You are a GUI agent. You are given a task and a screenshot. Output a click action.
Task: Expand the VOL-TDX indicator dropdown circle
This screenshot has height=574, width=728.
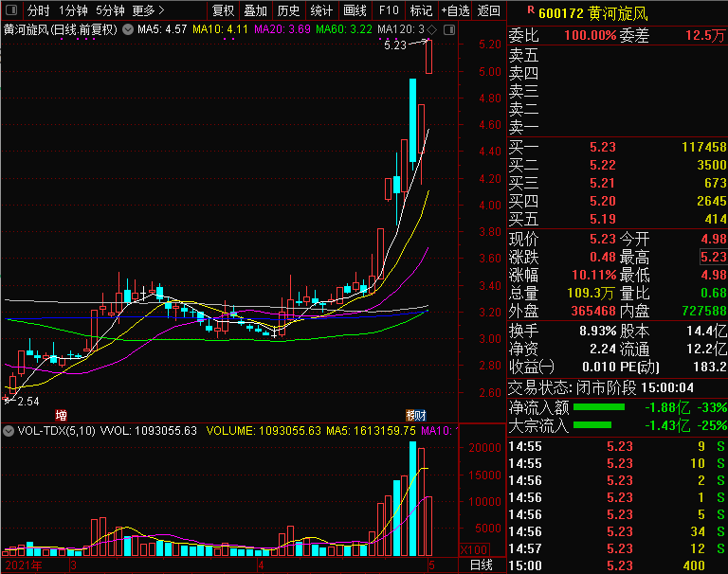point(9,431)
